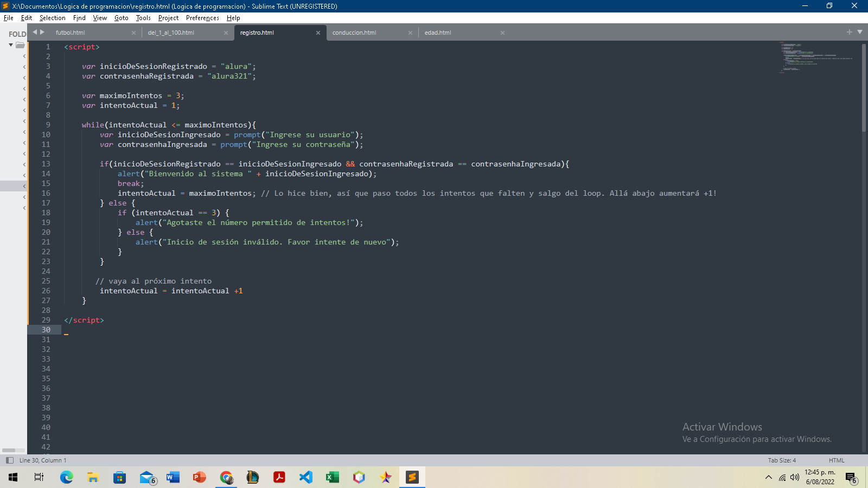Image resolution: width=868 pixels, height=488 pixels.
Task: Open File Explorer from the taskbar
Action: (x=93, y=477)
